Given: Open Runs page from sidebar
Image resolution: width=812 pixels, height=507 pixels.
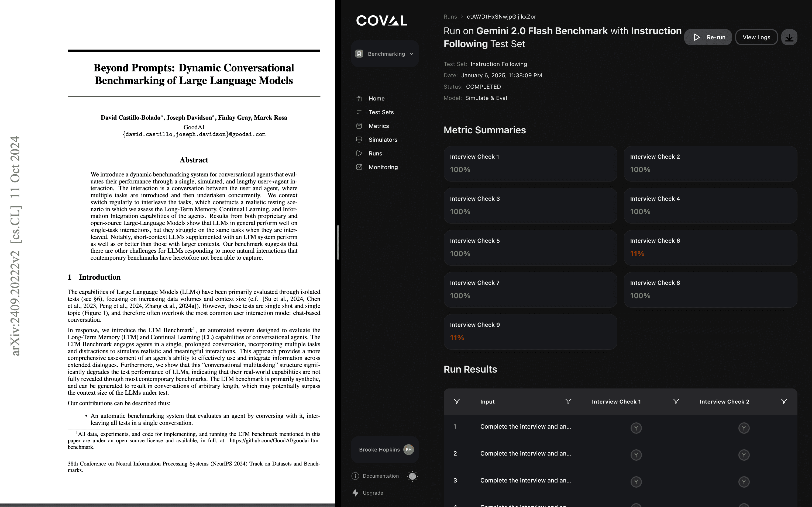Looking at the screenshot, I should click(375, 153).
